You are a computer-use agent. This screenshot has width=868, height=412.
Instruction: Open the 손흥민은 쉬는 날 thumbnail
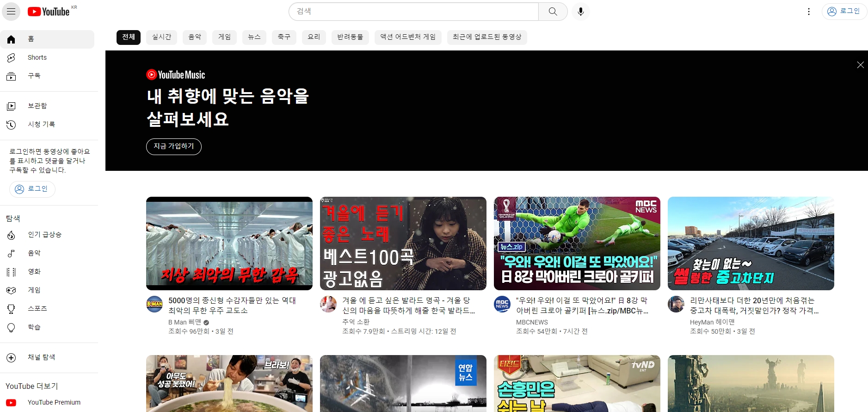(x=577, y=383)
